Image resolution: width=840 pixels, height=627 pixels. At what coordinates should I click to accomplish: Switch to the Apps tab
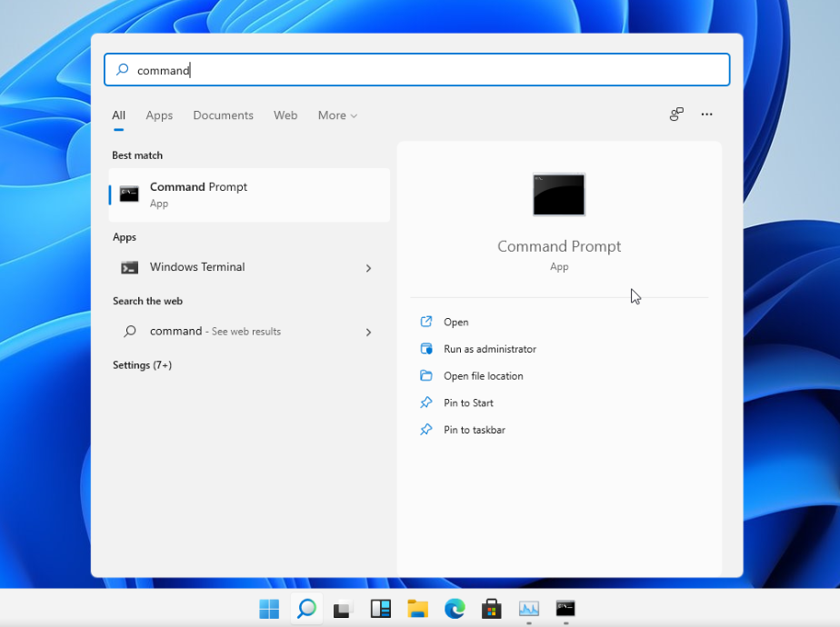(x=159, y=115)
